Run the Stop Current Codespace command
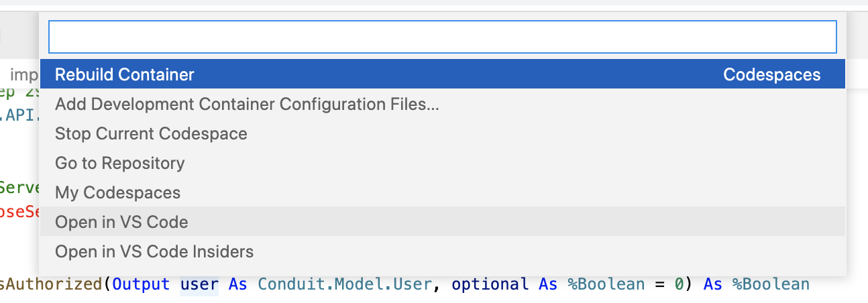This screenshot has width=868, height=303. coord(151,133)
